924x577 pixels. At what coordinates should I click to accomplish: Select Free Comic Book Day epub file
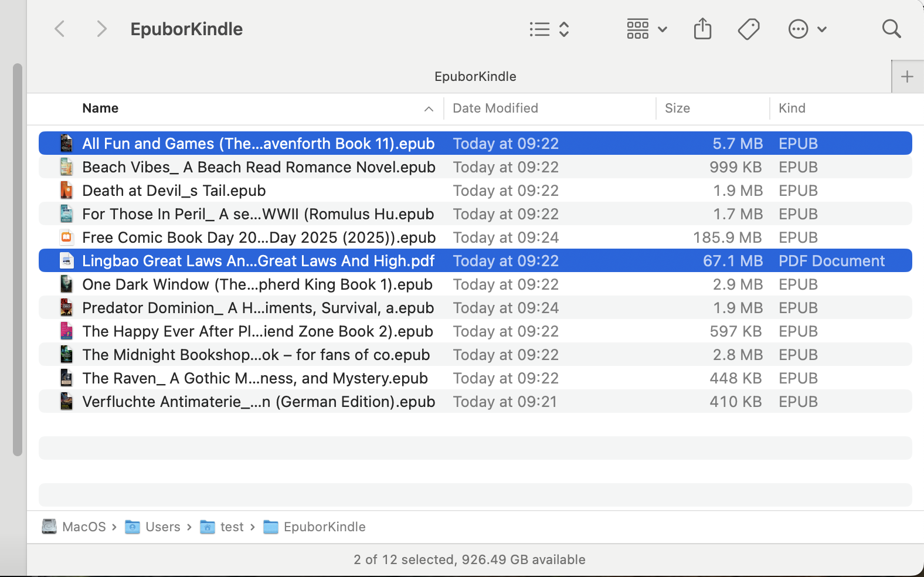[259, 237]
